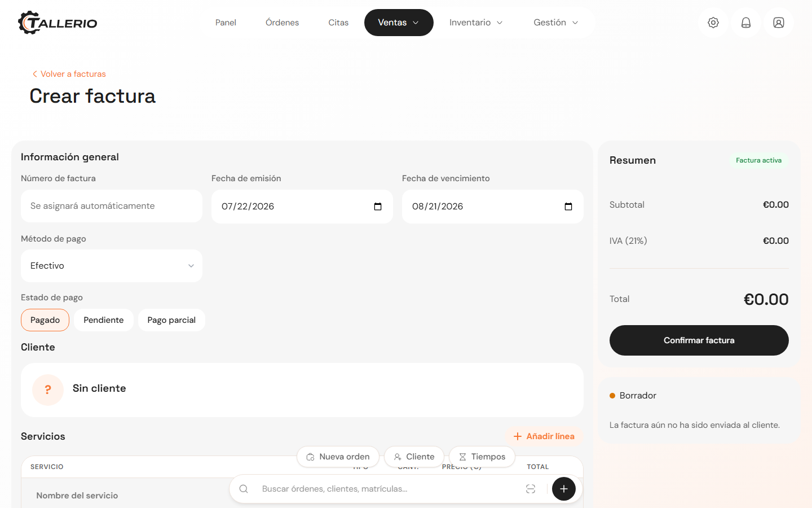Click the search magnifier icon
The height and width of the screenshot is (508, 812).
pos(244,489)
